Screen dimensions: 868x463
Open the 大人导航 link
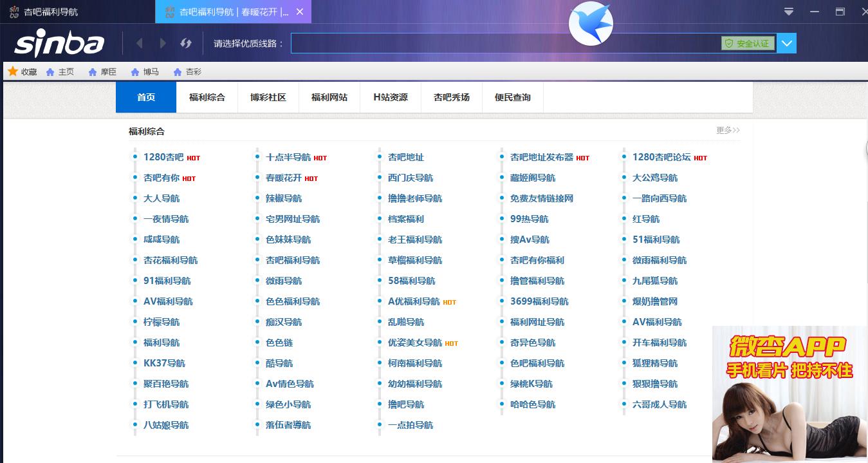click(x=162, y=198)
